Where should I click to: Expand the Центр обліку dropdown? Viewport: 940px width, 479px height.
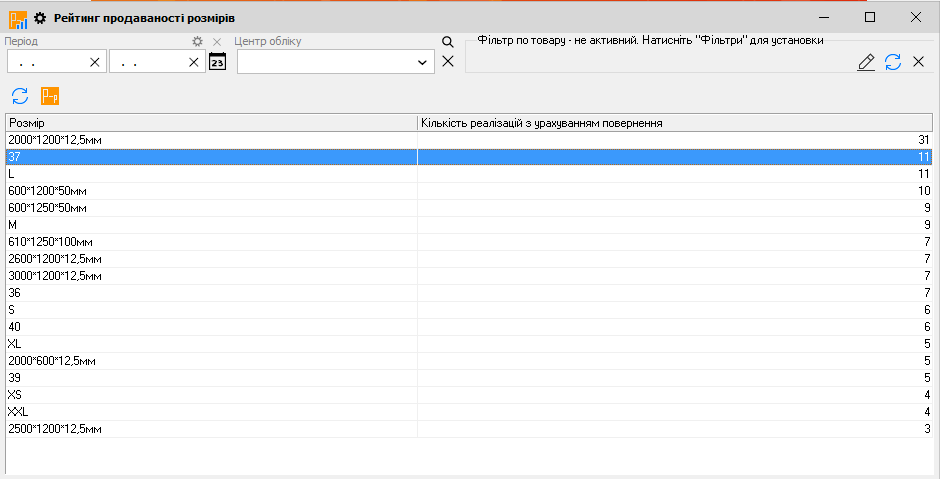421,62
